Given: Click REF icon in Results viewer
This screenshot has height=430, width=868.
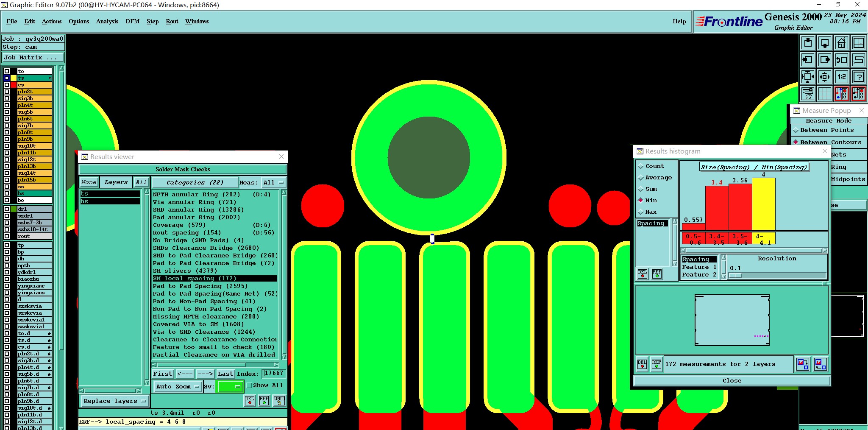Looking at the screenshot, I should 264,400.
